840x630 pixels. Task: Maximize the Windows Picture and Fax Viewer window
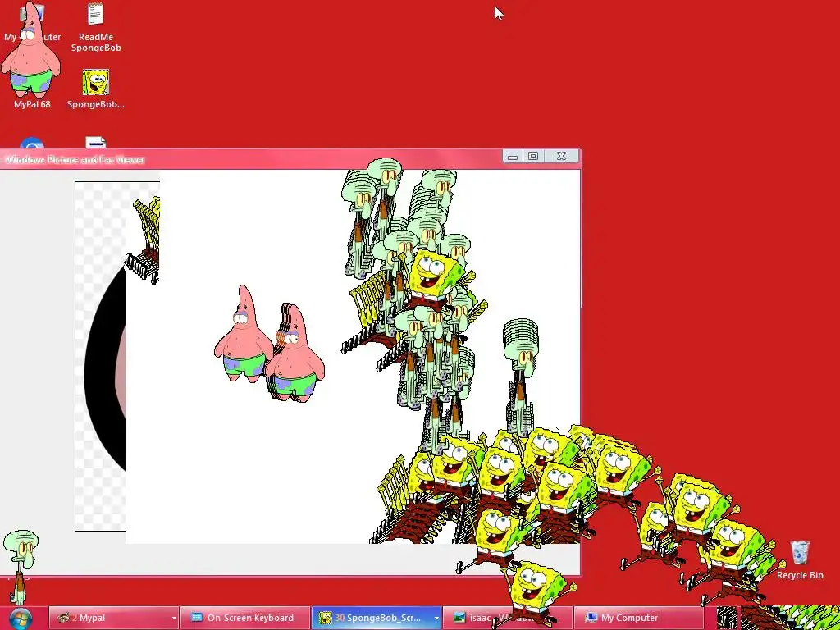[x=533, y=157]
